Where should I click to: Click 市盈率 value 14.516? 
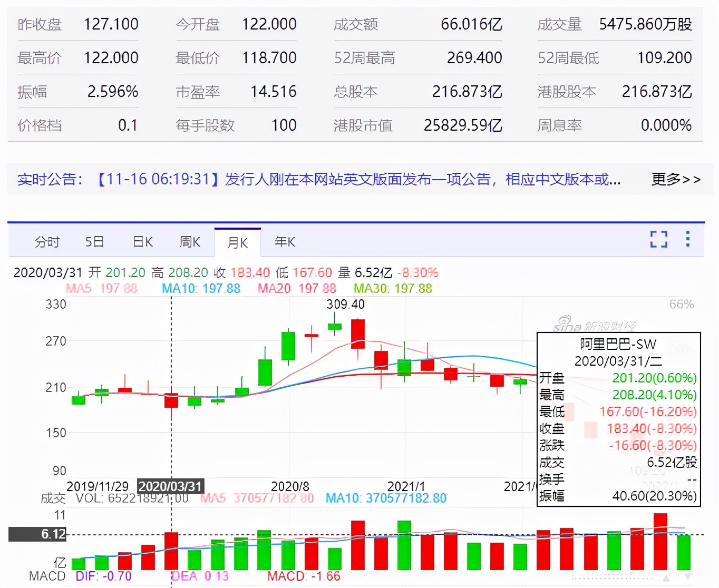(274, 92)
